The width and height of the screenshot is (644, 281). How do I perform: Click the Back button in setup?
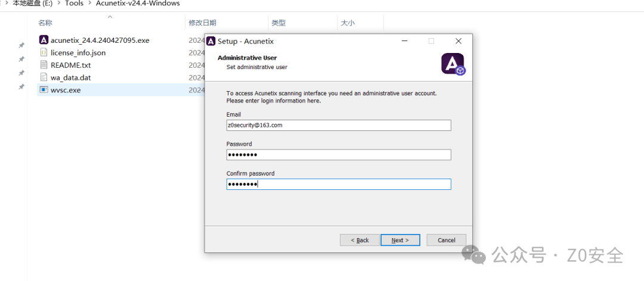(360, 240)
